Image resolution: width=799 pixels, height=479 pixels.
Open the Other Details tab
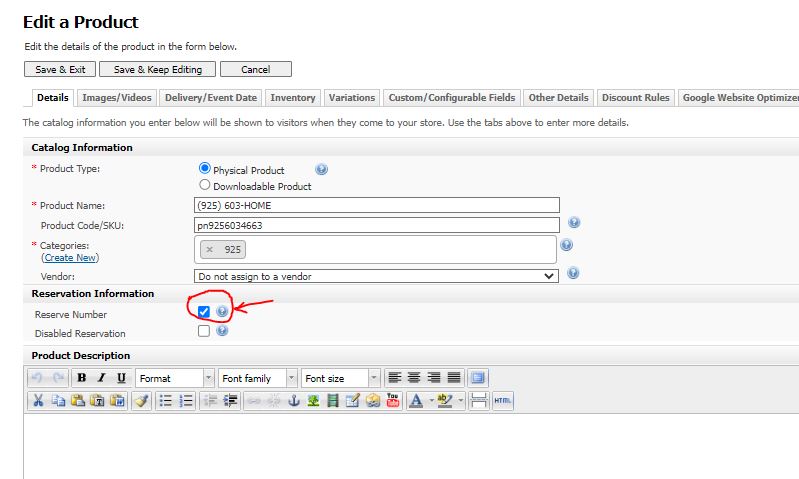tap(558, 97)
